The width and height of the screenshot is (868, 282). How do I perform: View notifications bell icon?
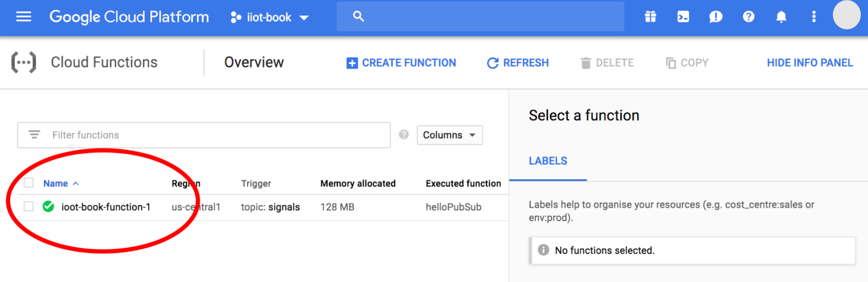point(781,17)
